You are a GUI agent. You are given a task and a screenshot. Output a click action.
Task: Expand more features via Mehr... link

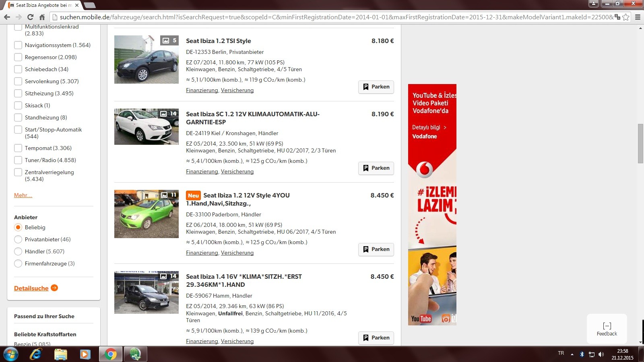tap(23, 195)
